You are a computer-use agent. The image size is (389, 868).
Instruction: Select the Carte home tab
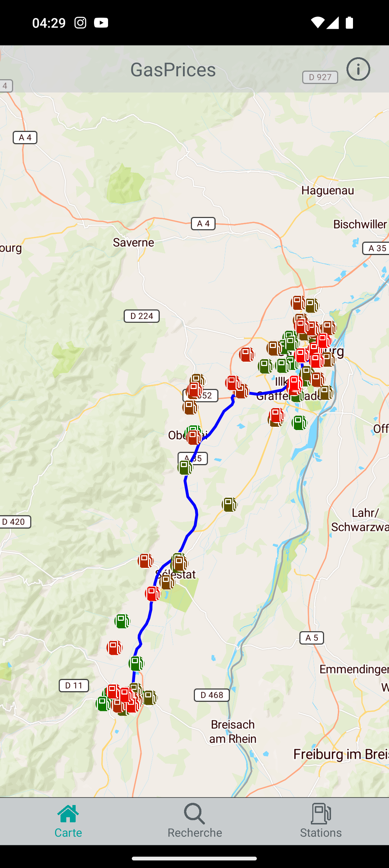[x=68, y=821]
